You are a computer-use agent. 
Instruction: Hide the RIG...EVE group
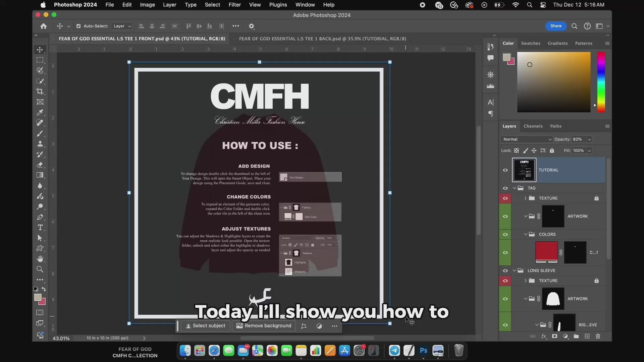(505, 325)
